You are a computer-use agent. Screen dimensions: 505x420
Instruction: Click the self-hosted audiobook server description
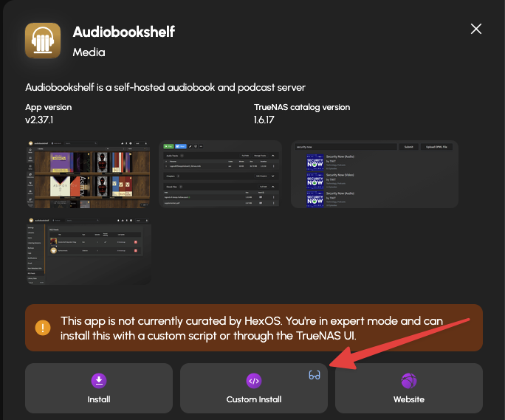165,88
